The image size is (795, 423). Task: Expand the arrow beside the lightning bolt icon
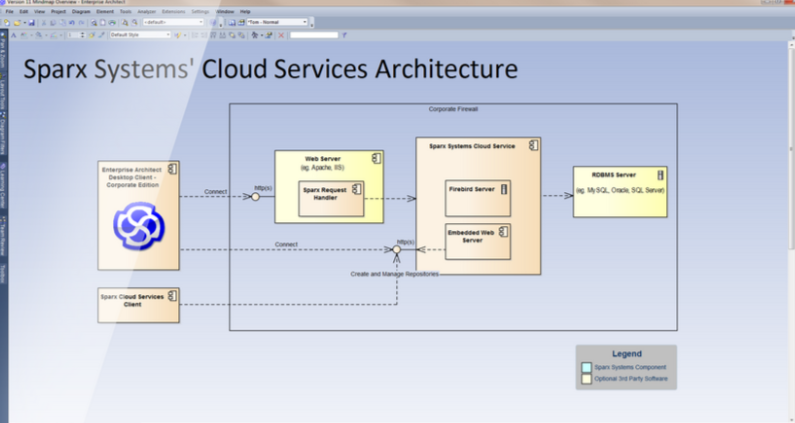(x=185, y=36)
